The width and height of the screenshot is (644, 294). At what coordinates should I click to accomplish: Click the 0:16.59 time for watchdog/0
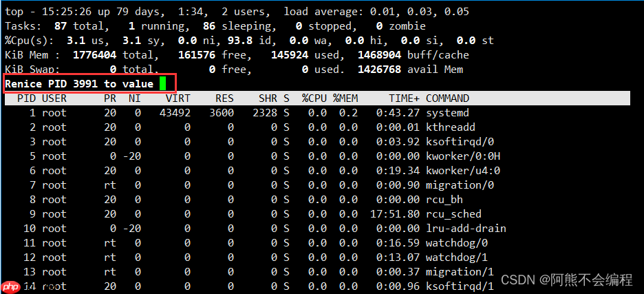(398, 243)
